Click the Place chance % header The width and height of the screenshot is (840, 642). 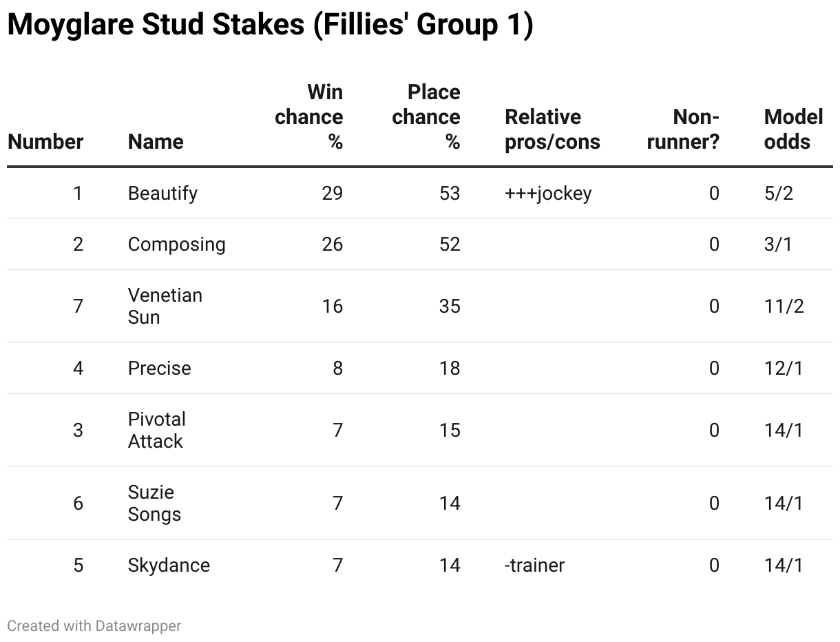pyautogui.click(x=426, y=117)
